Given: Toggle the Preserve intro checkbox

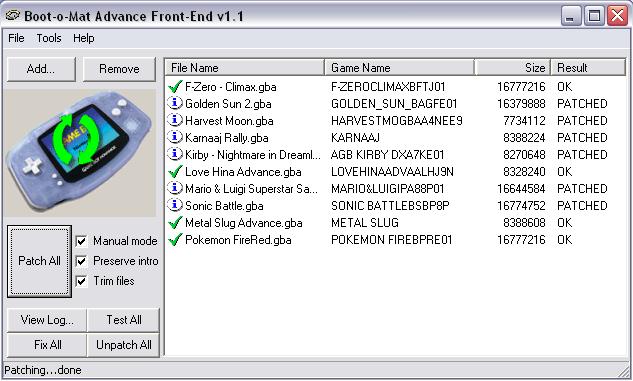Looking at the screenshot, I should 81,261.
